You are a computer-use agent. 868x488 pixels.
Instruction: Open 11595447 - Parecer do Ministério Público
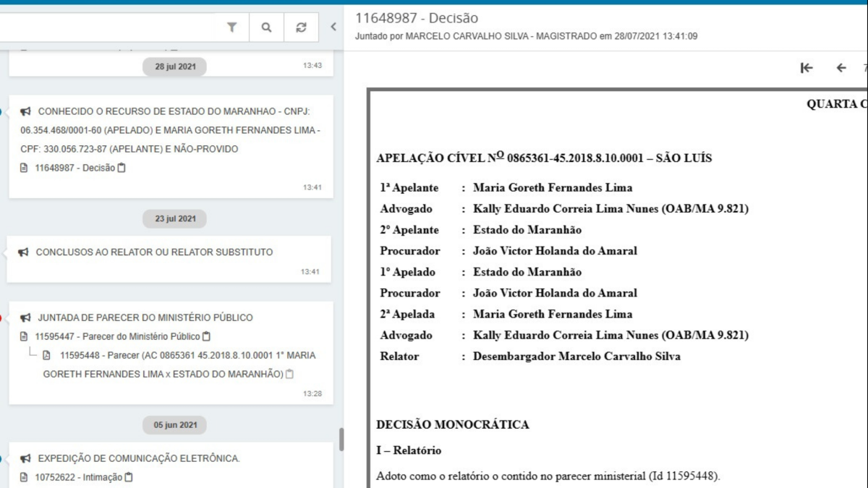tap(117, 336)
